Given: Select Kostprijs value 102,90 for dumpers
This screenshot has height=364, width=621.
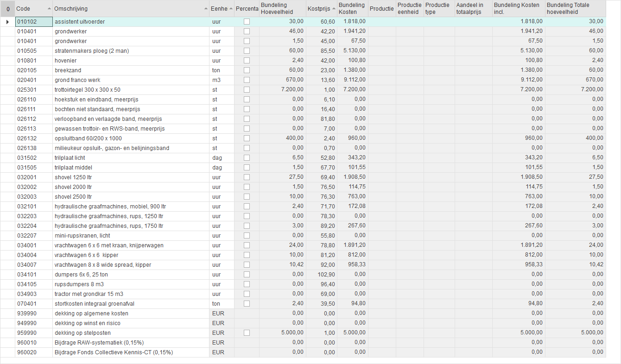Looking at the screenshot, I should point(322,275).
